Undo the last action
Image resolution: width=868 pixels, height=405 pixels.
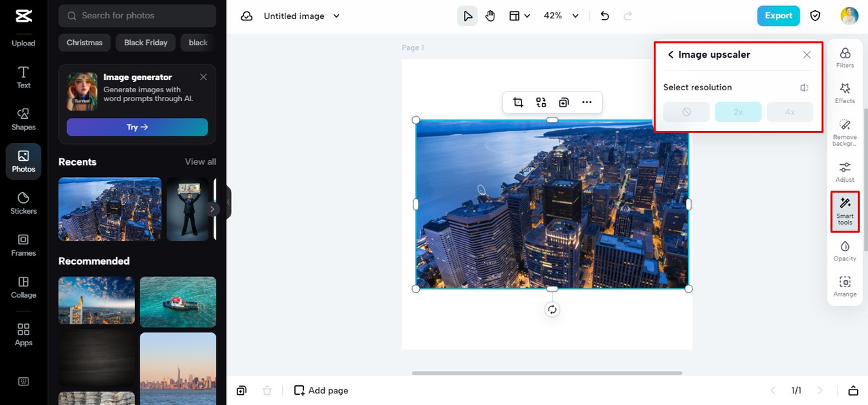(x=605, y=16)
